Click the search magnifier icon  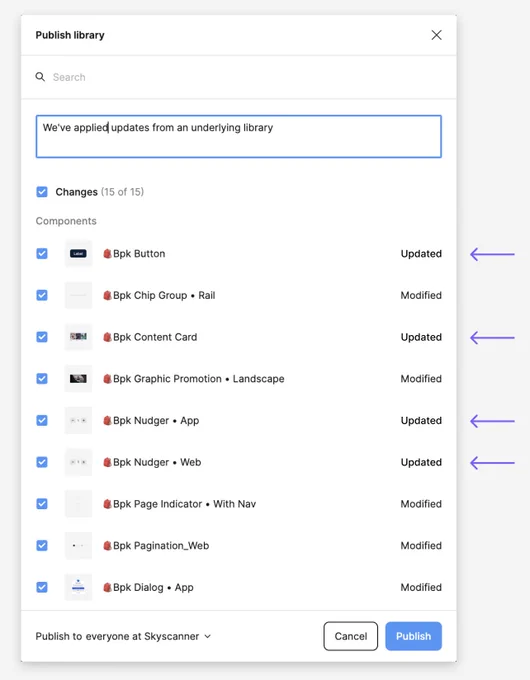40,77
